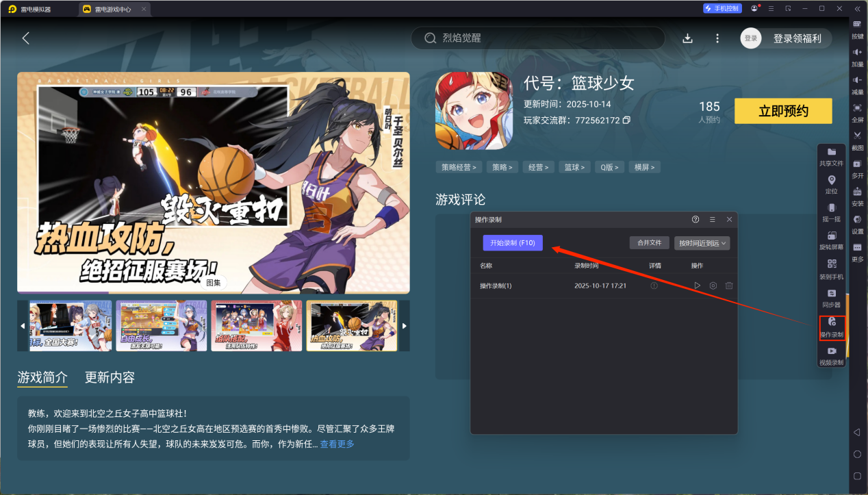Collapse sidebar with the double chevron
Screen dimensions: 868x495
pyautogui.click(x=857, y=8)
